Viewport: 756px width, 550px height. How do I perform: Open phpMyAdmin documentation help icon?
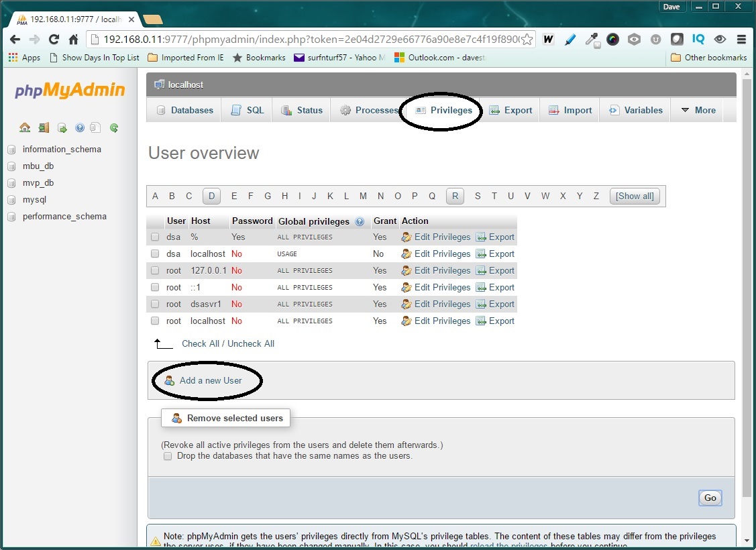pyautogui.click(x=80, y=127)
